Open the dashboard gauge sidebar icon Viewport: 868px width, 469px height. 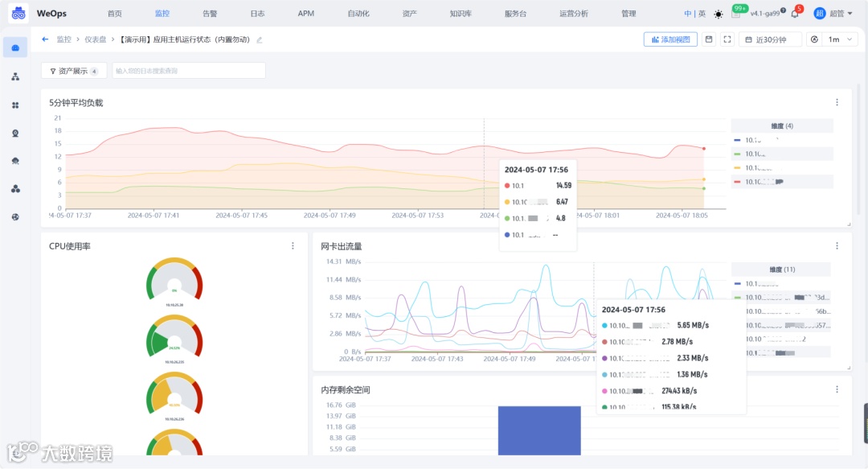click(x=15, y=47)
